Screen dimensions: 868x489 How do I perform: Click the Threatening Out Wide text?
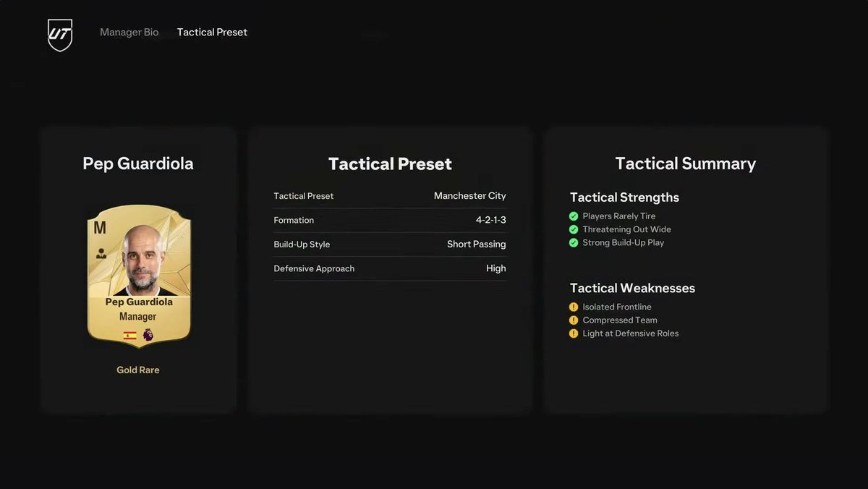[x=627, y=229]
